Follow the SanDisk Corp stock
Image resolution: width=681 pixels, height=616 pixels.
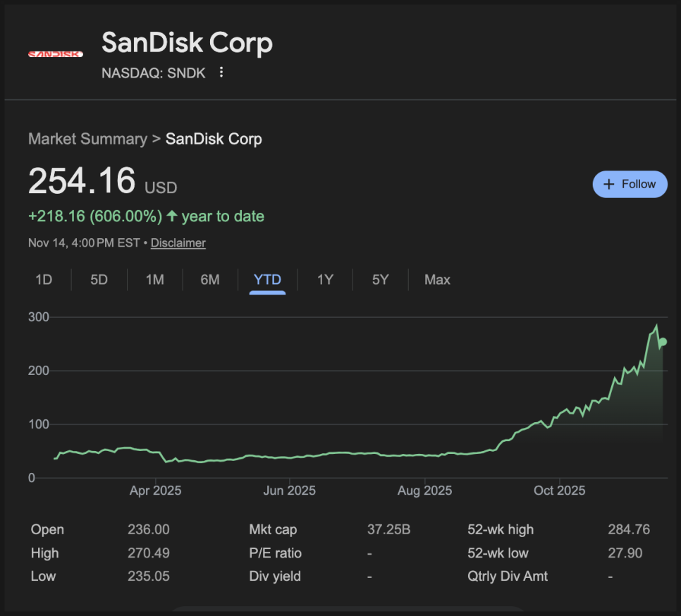point(630,184)
